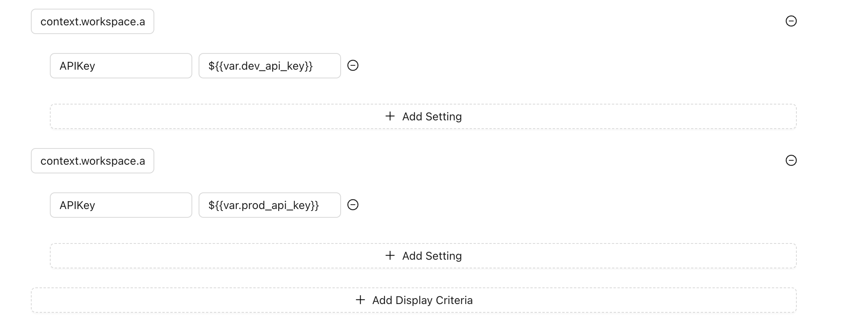Click the context.workspace.a field above the dev setting

click(x=93, y=21)
